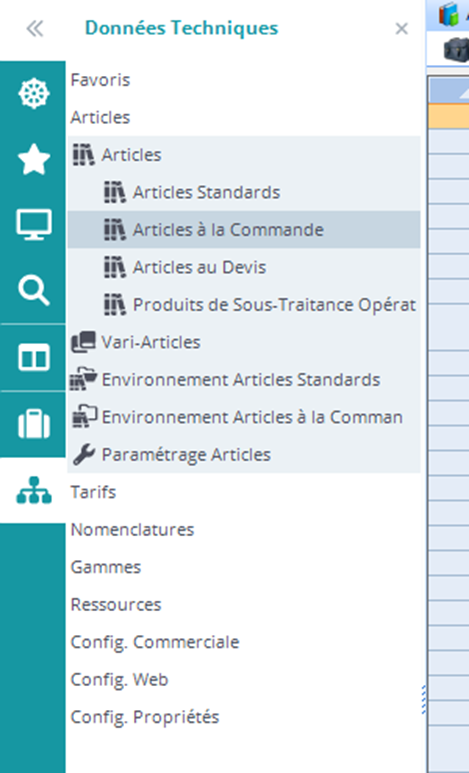Open the magnifier search sidebar icon
Viewport: 469px width, 773px height.
tap(34, 290)
